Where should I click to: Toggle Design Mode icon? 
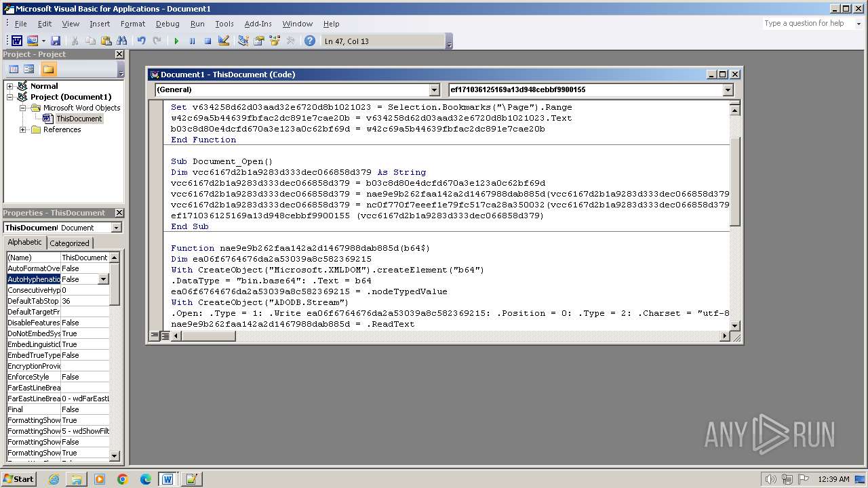pos(224,41)
